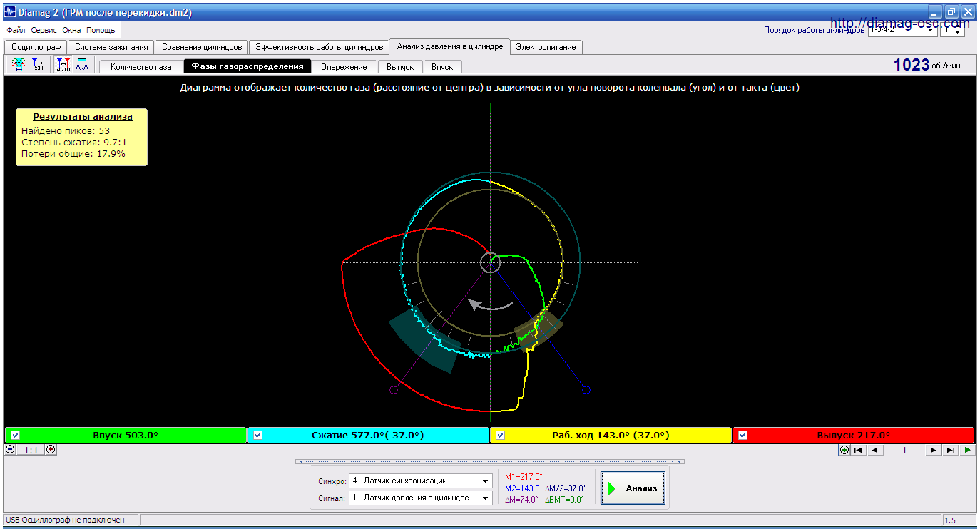Open the Количество газа sub-tab
Image resolution: width=980 pixels, height=529 pixels.
(141, 66)
